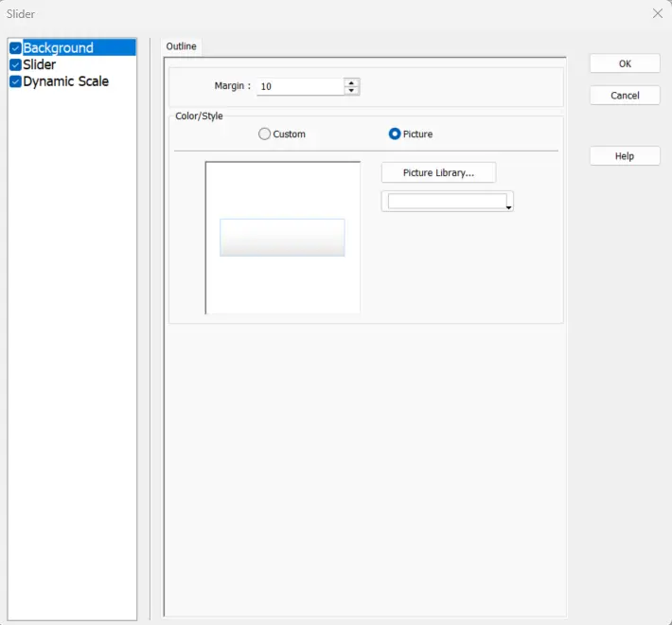Click the picture preview thumbnail
This screenshot has height=625, width=672.
click(x=282, y=238)
